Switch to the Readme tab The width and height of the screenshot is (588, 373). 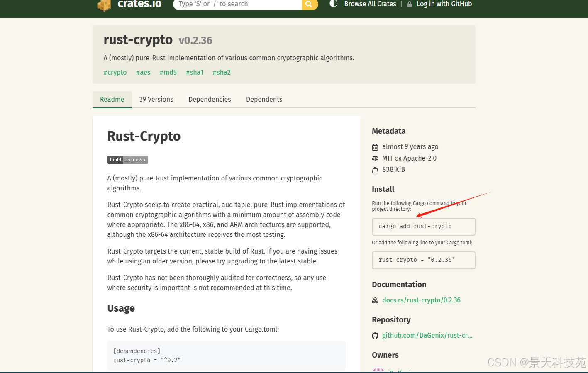pos(112,100)
